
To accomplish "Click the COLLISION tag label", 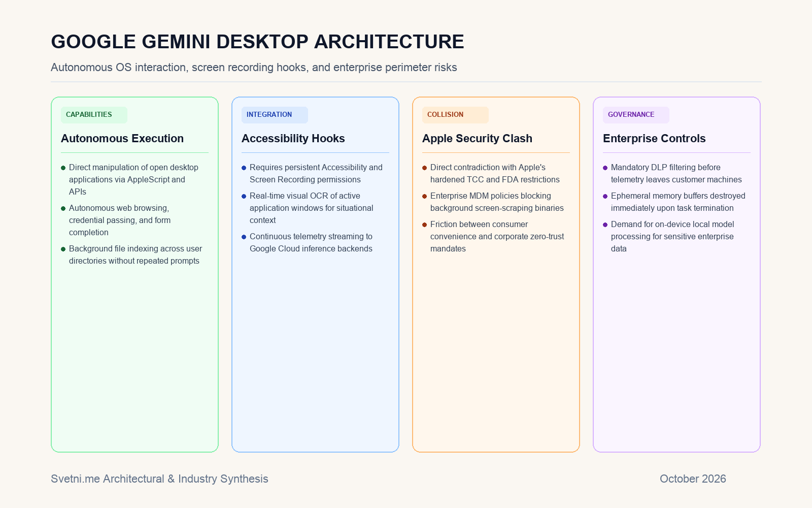I will tap(455, 115).
